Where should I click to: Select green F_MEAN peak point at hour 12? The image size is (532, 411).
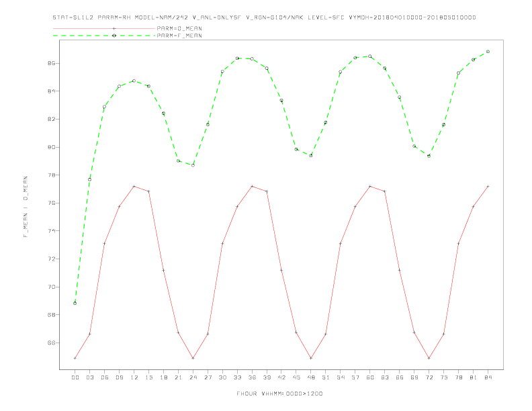point(134,81)
